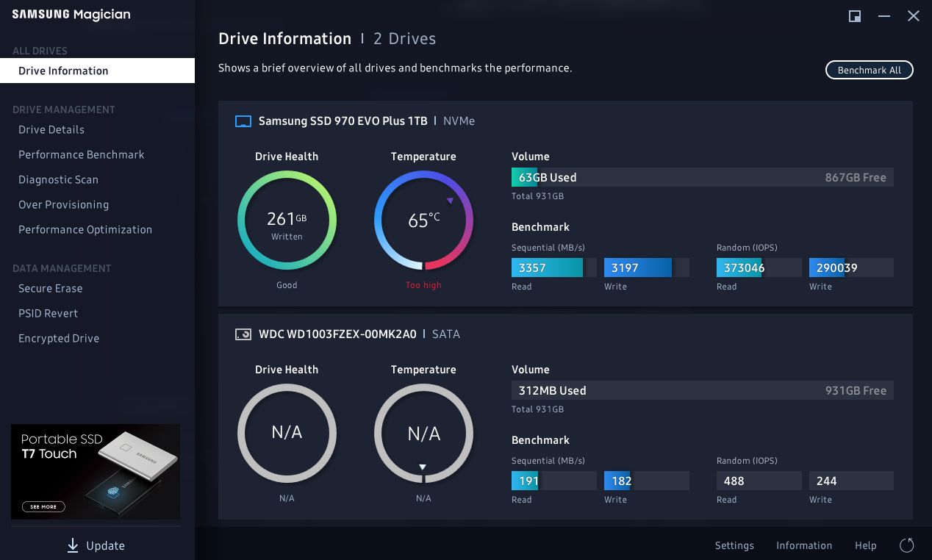Click the '931GB Free' label
Viewport: 932px width, 560px height.
pos(856,390)
